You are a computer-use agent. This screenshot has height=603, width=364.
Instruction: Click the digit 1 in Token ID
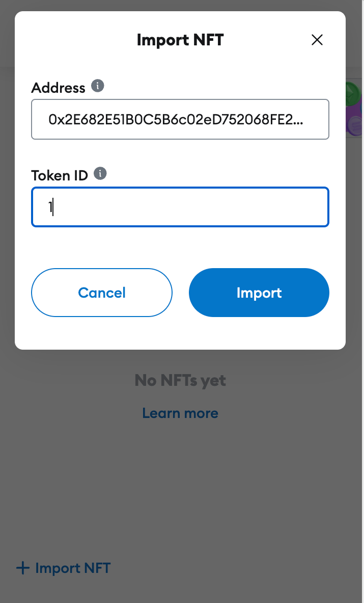click(x=50, y=207)
